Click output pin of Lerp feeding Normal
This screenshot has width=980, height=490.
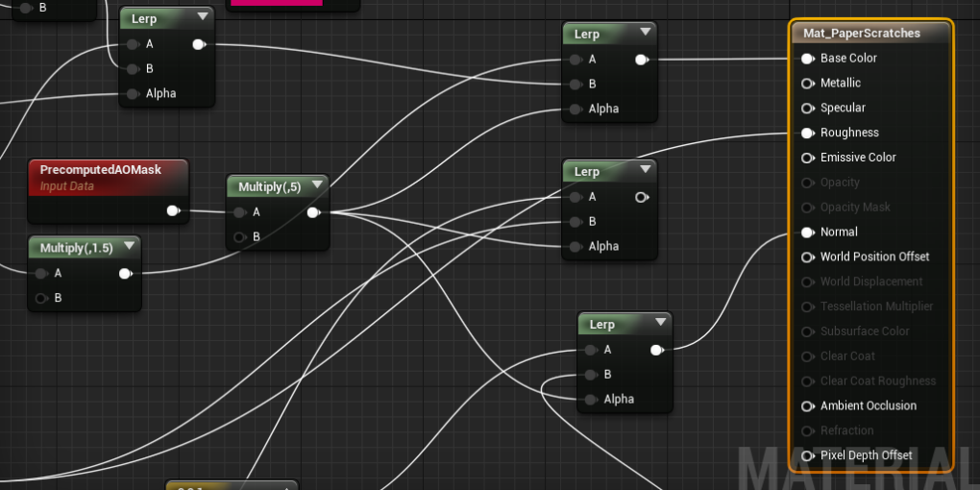657,350
